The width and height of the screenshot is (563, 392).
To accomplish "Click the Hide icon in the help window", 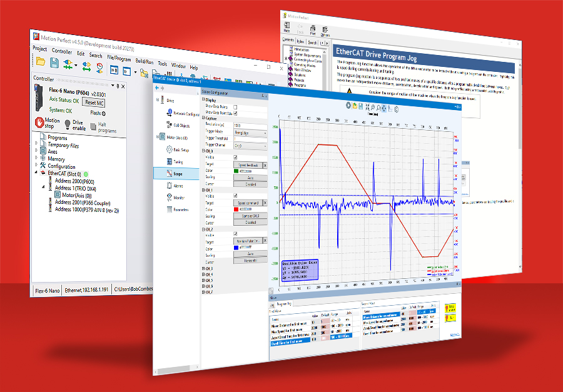I will 287,27.
